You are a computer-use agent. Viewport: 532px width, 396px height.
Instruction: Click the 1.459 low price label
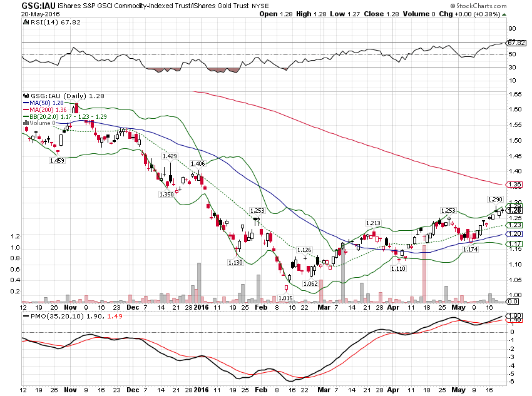point(57,160)
